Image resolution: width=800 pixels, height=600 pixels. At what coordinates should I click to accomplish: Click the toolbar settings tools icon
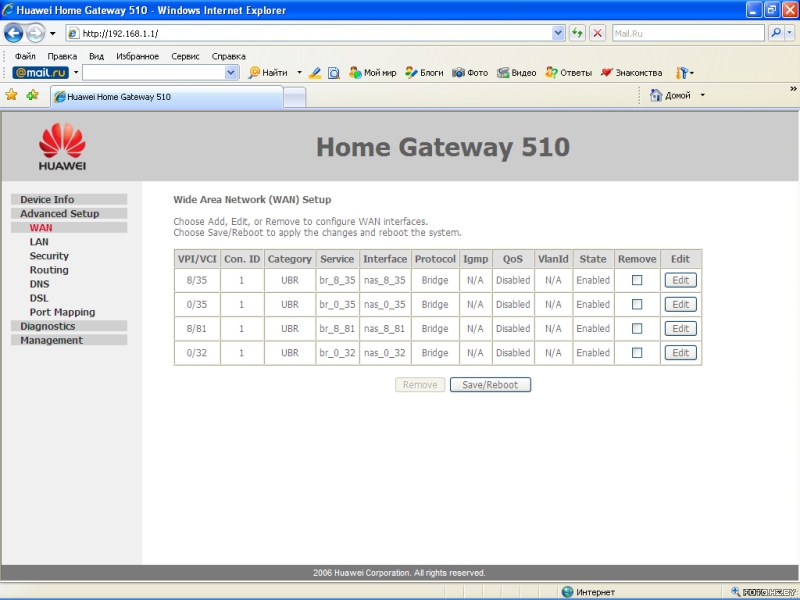click(x=682, y=73)
